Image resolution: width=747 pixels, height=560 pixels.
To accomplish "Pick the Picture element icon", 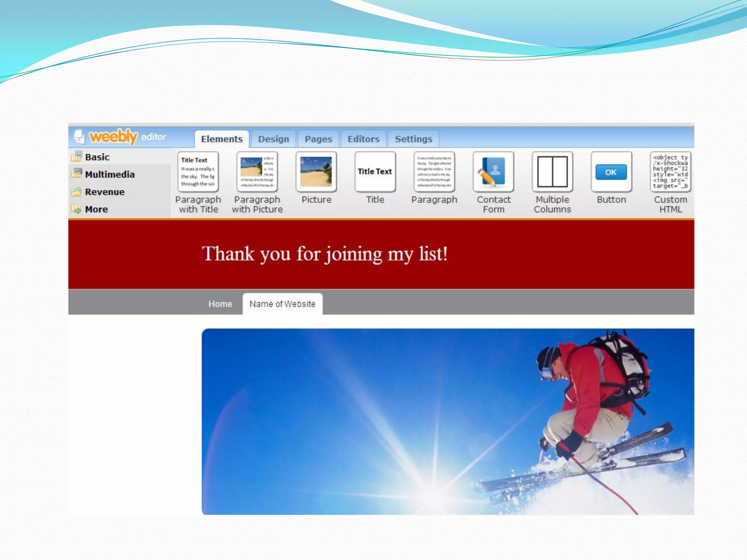I will coord(316,172).
